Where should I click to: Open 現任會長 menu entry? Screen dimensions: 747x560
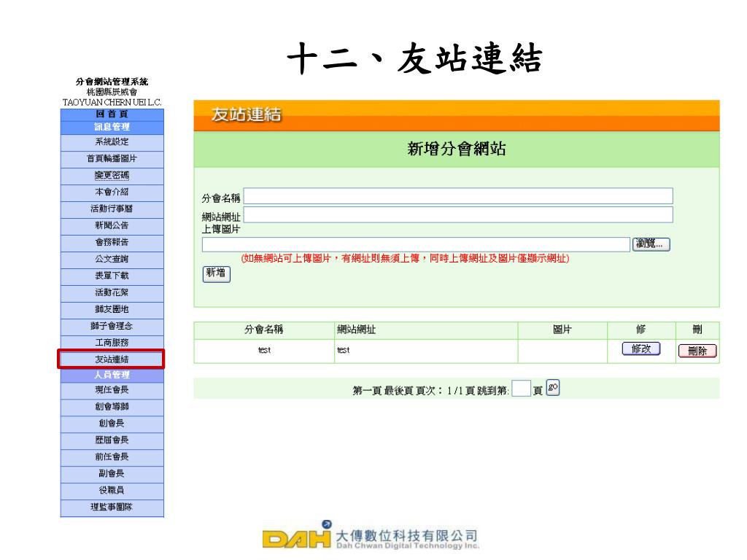point(112,390)
